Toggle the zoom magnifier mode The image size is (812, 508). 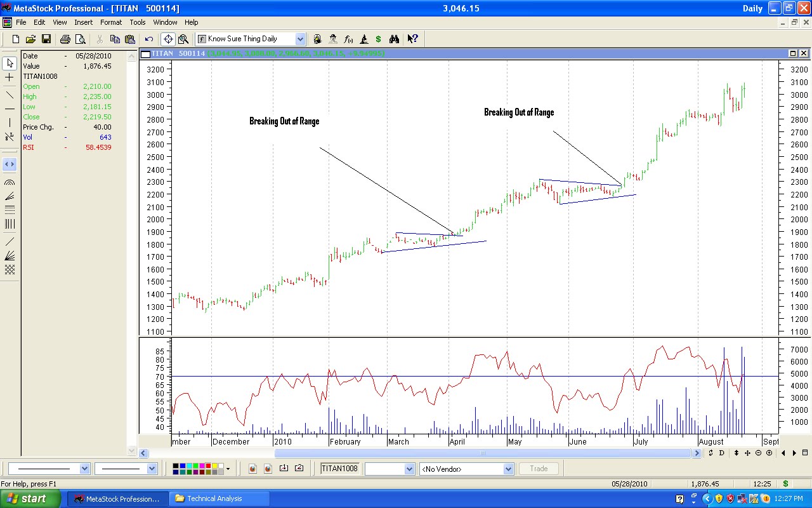tap(183, 39)
